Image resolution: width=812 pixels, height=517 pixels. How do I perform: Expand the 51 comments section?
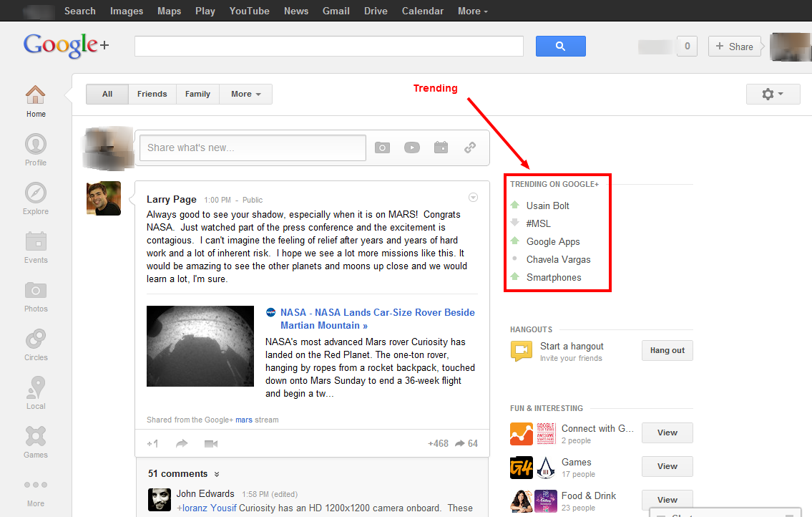click(x=184, y=473)
